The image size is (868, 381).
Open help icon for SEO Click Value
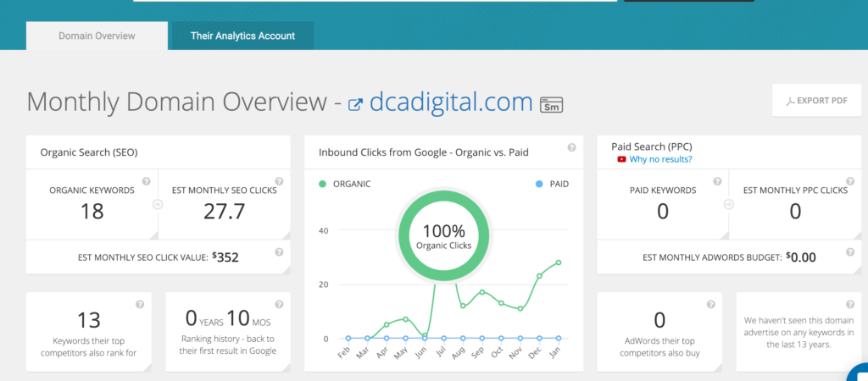279,252
